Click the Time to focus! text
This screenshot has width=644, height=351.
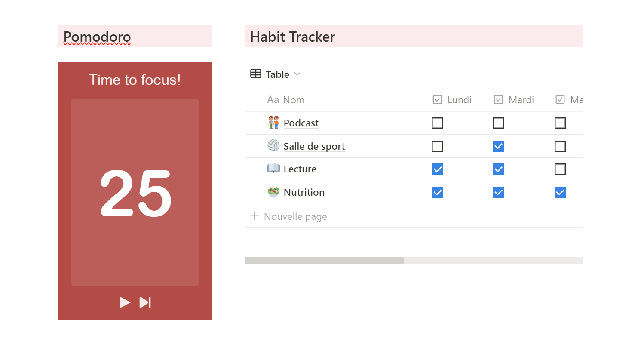(135, 80)
